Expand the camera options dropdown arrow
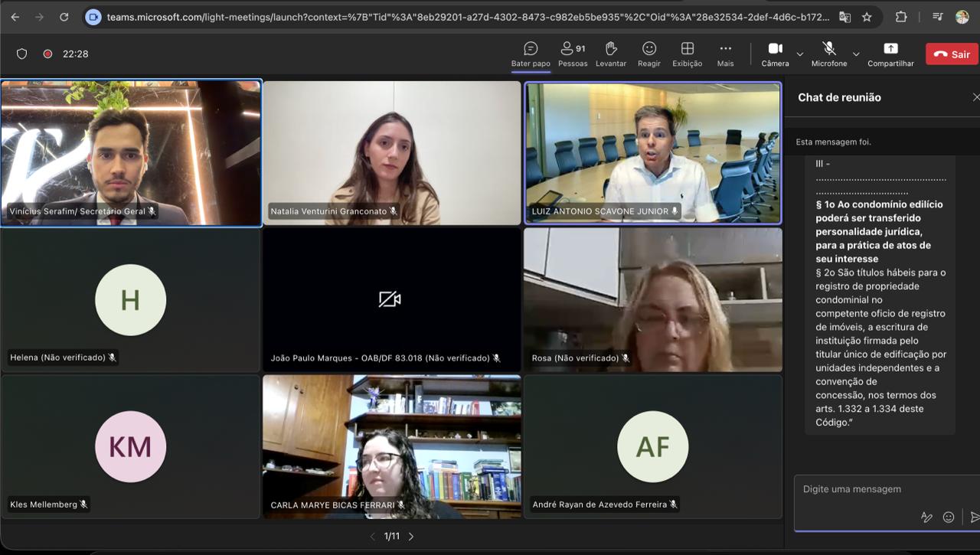 (x=800, y=54)
